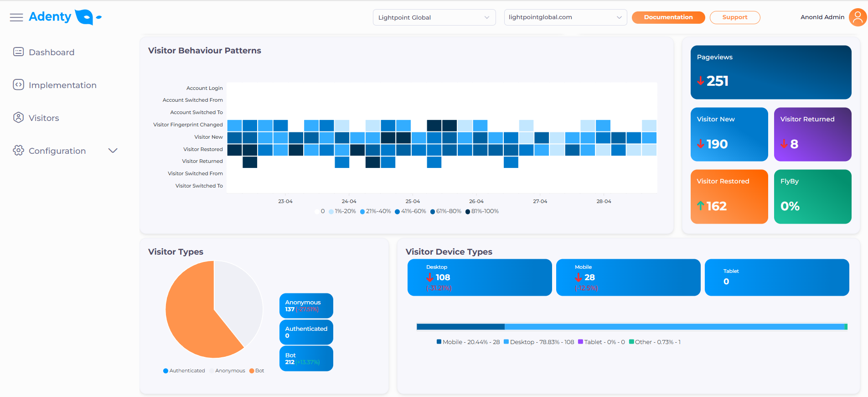The height and width of the screenshot is (397, 868).
Task: Expand the Configuration chevron
Action: pyautogui.click(x=113, y=151)
